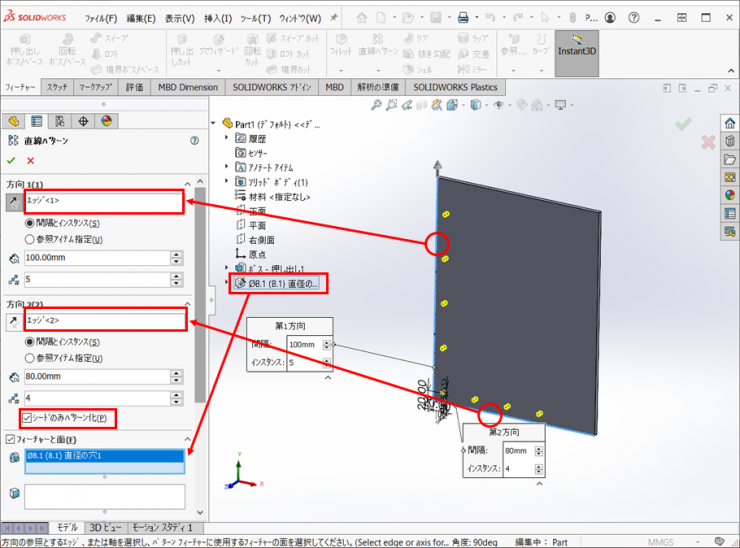The width and height of the screenshot is (740, 548).
Task: Click the Instant3D toolbar button
Action: [x=576, y=52]
